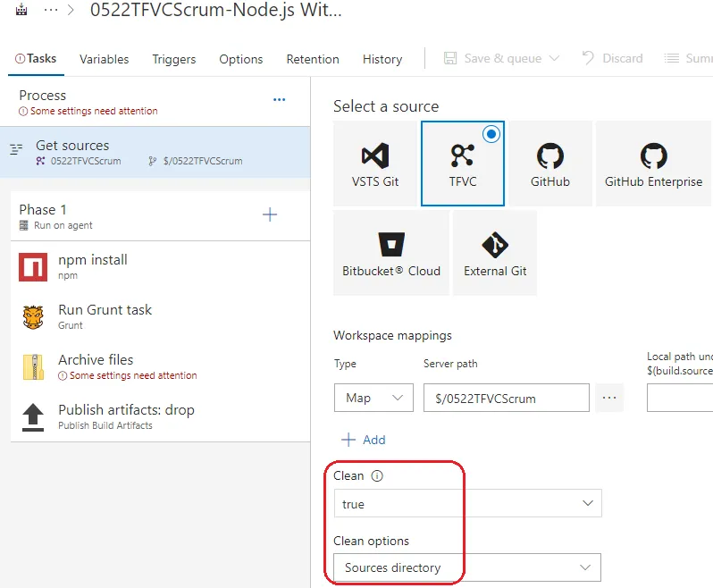Add a task to Phase 1
This screenshot has width=713, height=588.
tap(270, 214)
